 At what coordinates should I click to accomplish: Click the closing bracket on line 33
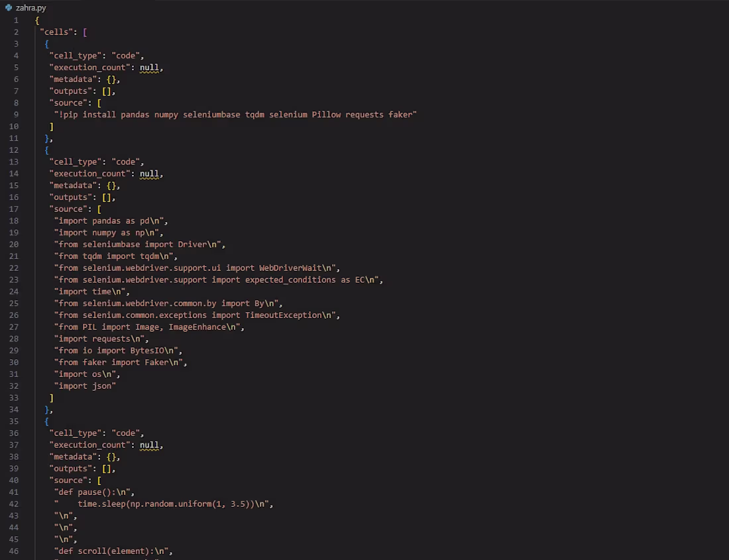(x=52, y=398)
